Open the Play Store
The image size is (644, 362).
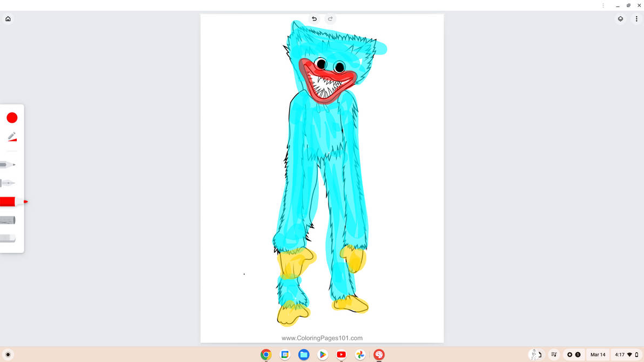323,354
